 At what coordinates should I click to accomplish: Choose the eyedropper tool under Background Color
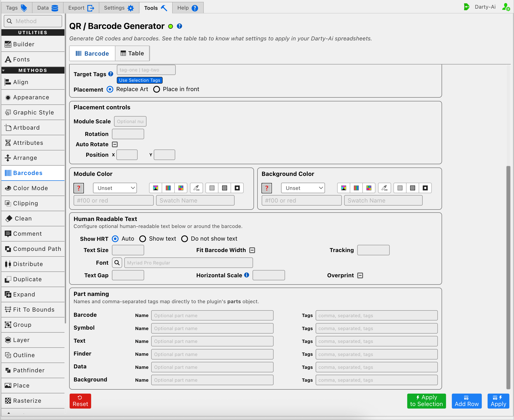click(x=384, y=188)
